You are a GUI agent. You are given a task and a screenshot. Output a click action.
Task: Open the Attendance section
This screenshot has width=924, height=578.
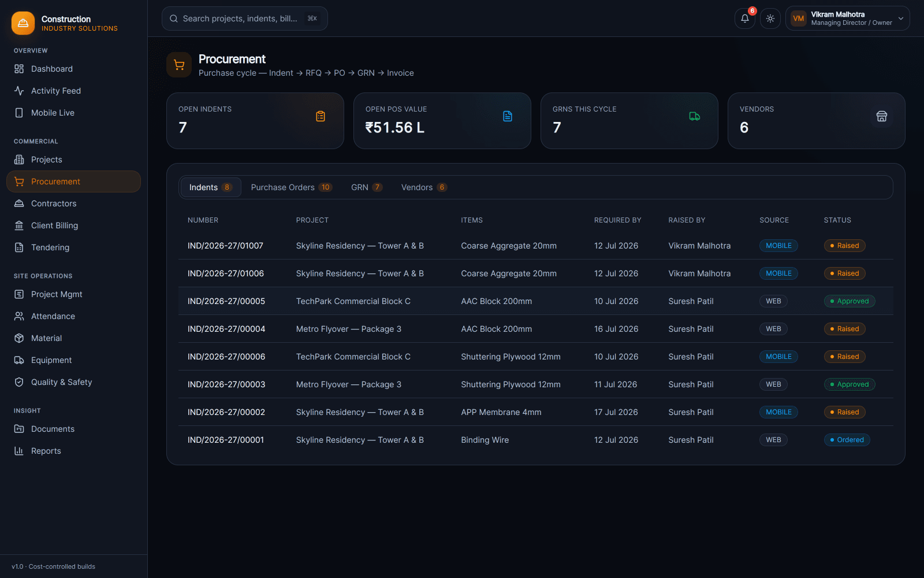point(73,316)
